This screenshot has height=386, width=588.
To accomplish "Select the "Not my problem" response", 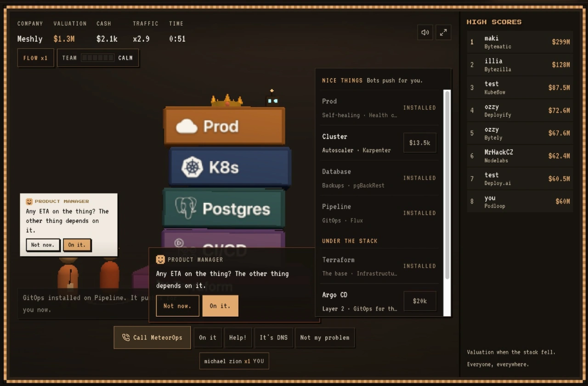I will (x=325, y=337).
